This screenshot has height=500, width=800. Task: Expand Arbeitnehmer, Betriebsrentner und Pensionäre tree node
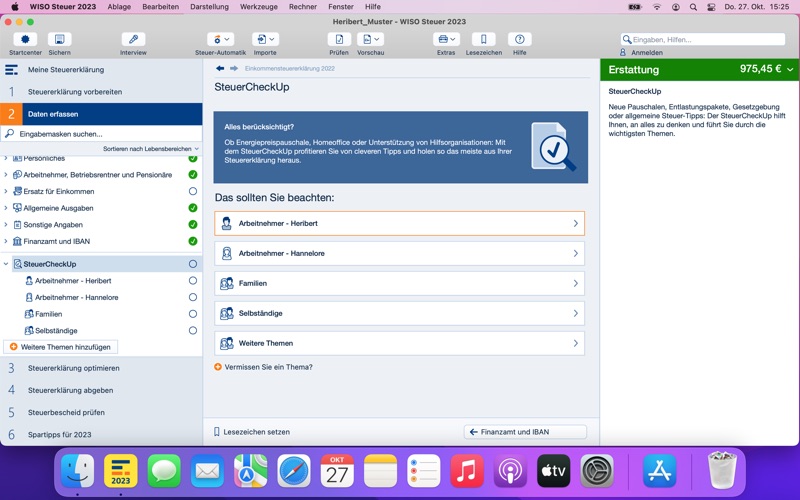(6, 174)
